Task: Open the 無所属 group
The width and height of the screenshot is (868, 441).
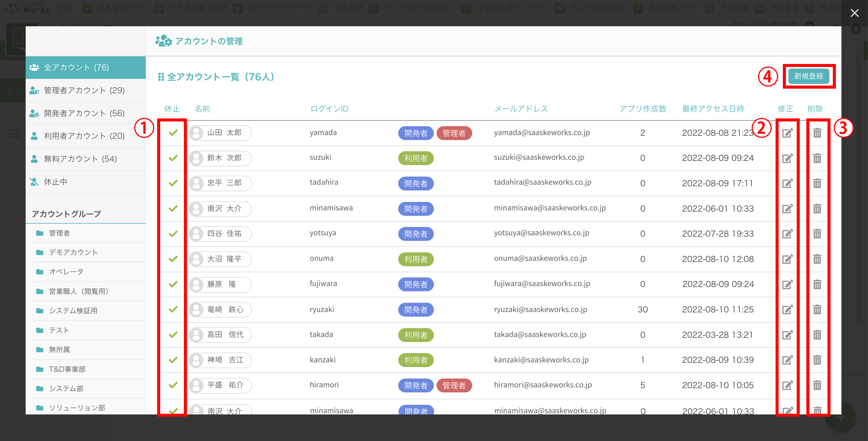Action: point(88,350)
